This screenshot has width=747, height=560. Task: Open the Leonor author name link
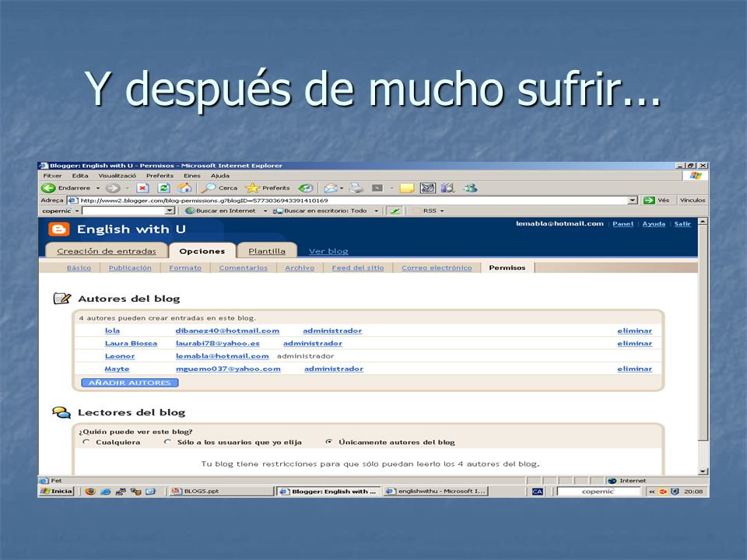(120, 355)
